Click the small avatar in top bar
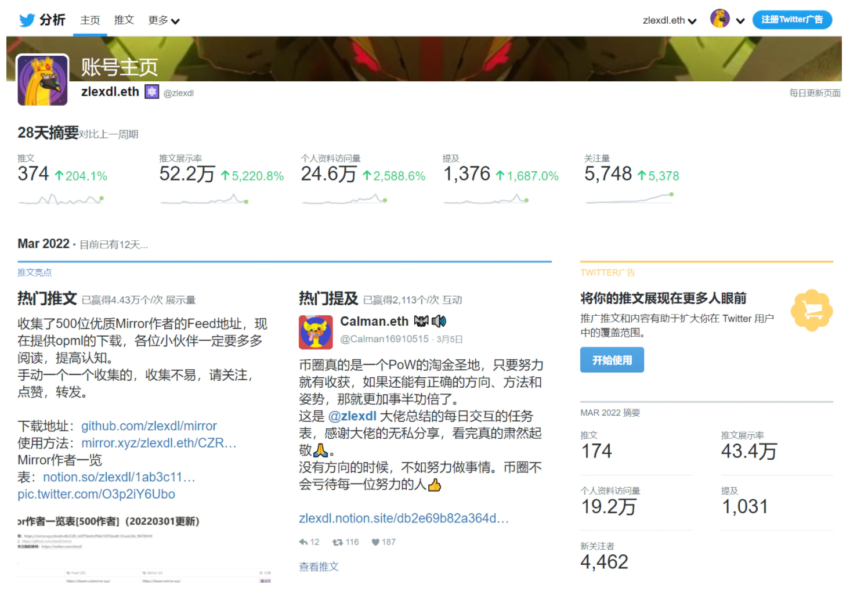 (720, 19)
